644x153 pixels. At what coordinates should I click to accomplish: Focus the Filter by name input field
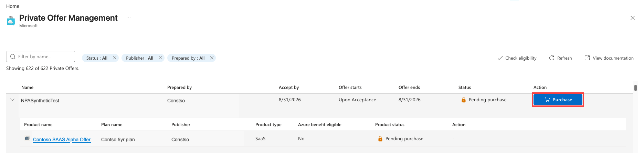click(x=41, y=57)
